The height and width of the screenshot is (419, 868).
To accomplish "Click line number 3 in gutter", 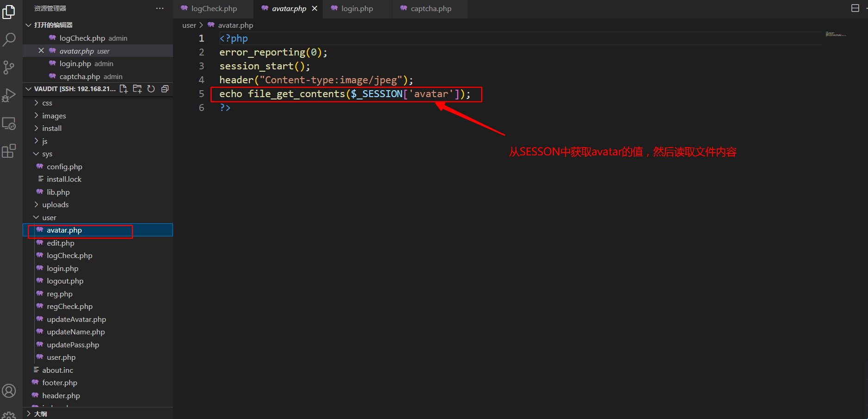I will click(201, 66).
